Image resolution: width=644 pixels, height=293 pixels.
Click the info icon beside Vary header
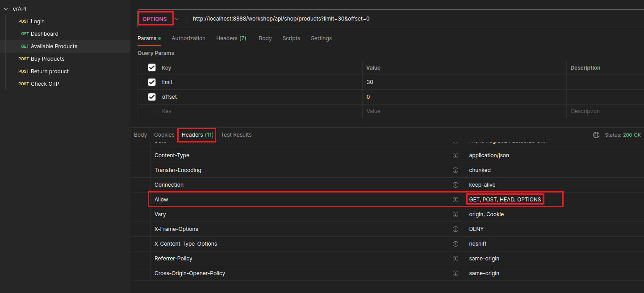[456, 214]
